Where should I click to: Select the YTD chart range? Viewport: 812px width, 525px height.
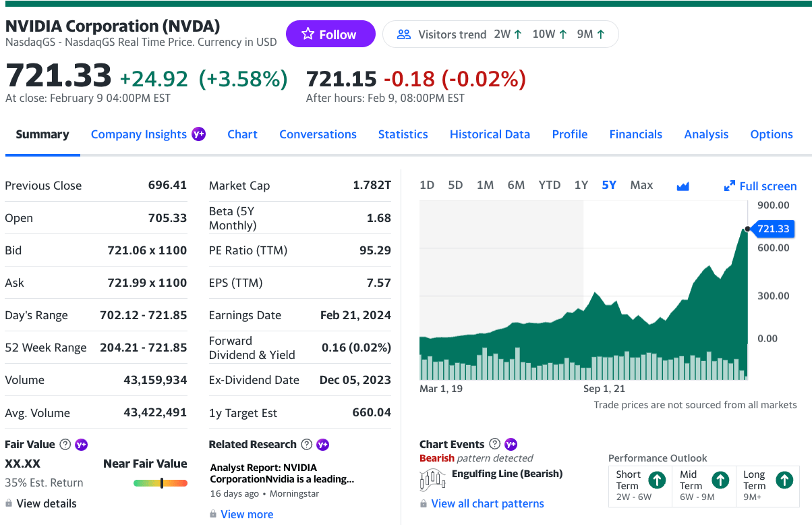coord(550,185)
